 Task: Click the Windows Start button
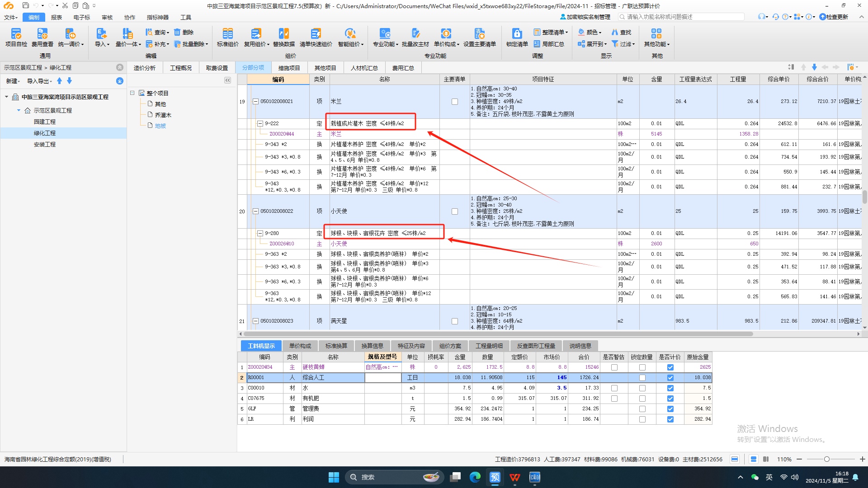pos(334,477)
